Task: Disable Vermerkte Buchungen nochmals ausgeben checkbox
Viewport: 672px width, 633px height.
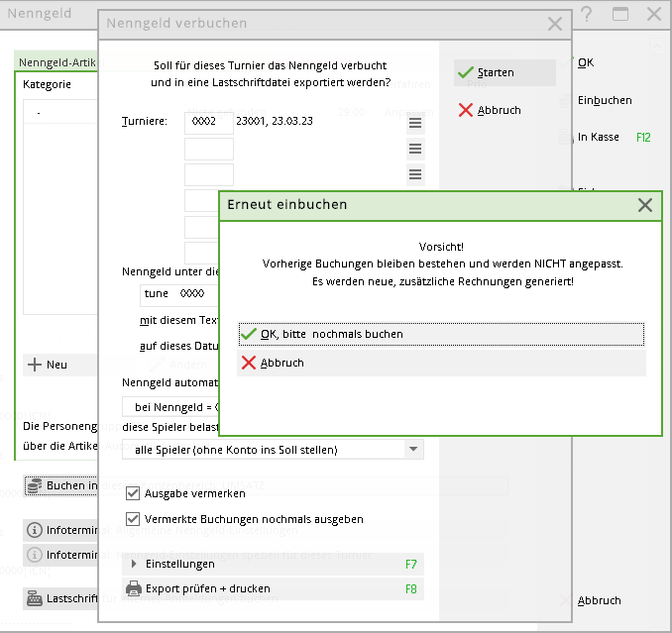Action: pyautogui.click(x=133, y=518)
